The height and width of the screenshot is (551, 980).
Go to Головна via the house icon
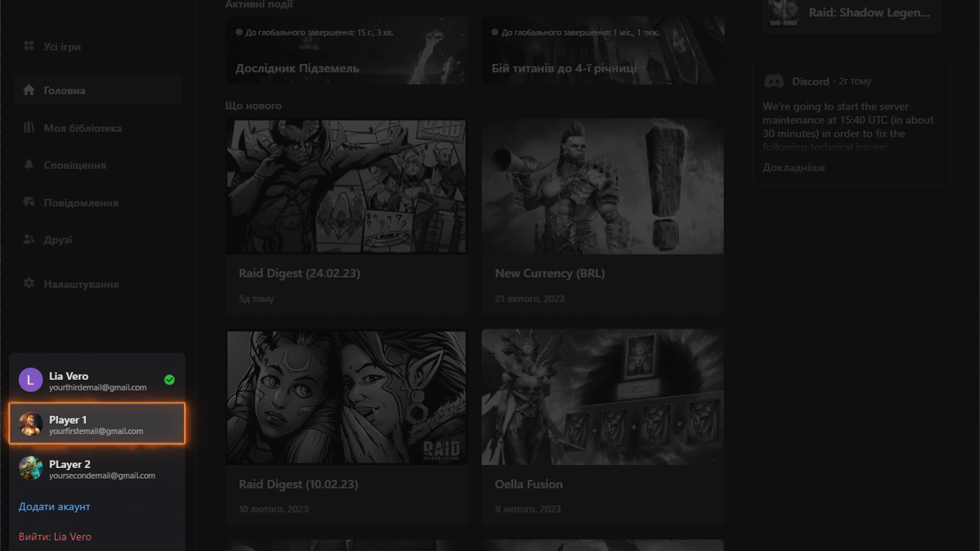coord(29,90)
